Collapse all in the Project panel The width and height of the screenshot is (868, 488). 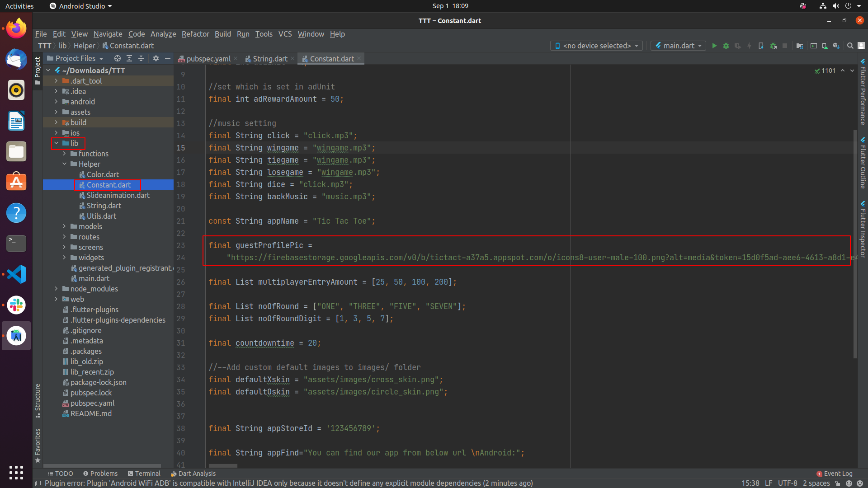141,58
